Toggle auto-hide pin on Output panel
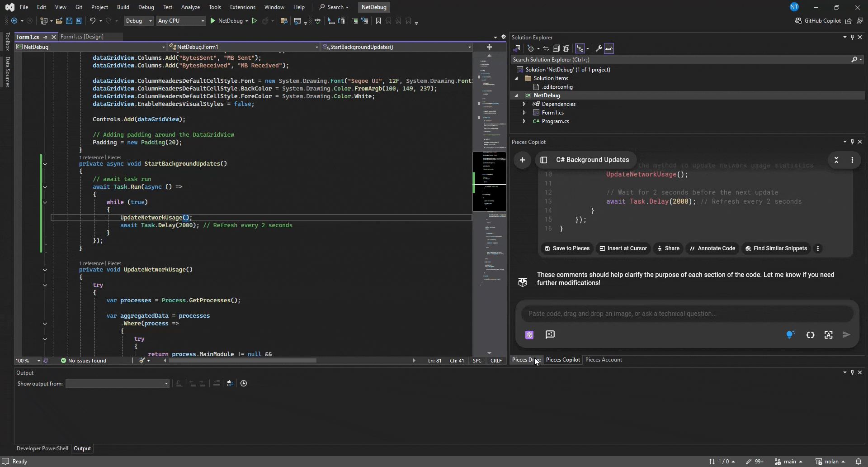The width and height of the screenshot is (868, 467). coord(852,372)
